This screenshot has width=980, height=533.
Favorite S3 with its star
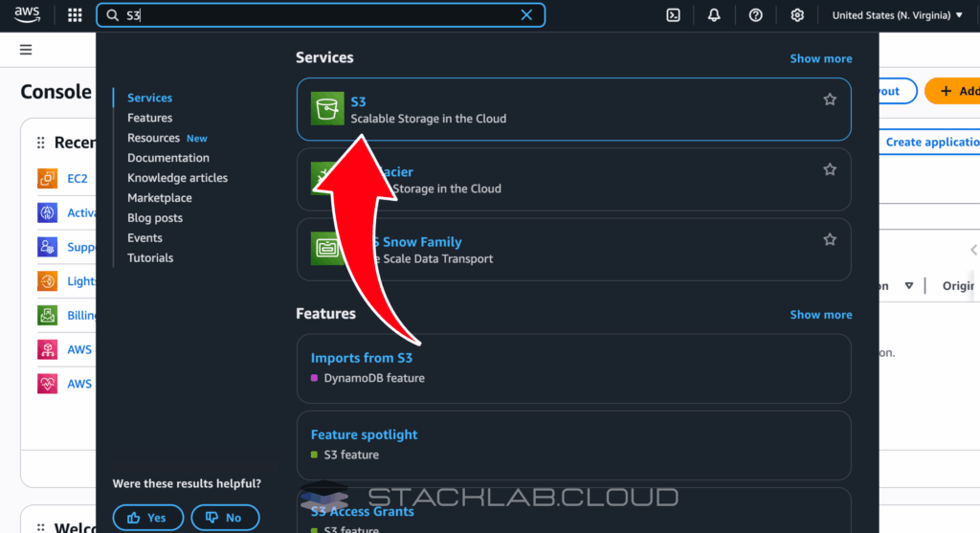(830, 100)
